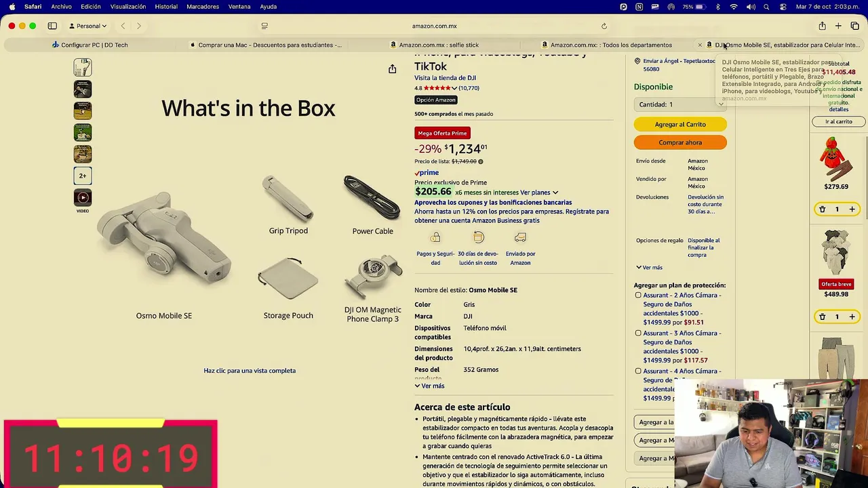868x488 pixels.
Task: Show the tab overview icon
Action: click(x=854, y=26)
